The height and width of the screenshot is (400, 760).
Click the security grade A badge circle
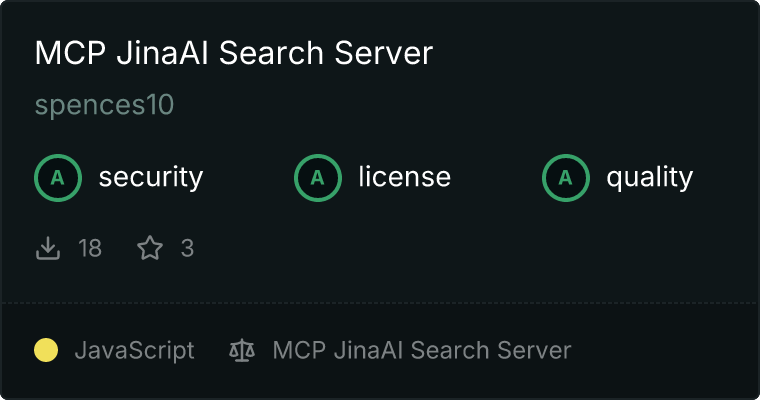(x=58, y=177)
